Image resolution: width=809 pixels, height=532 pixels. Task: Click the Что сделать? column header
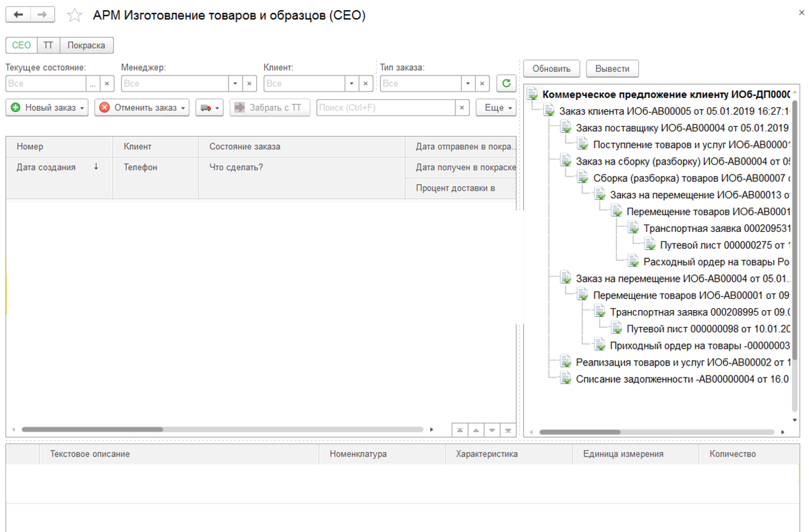tap(302, 177)
